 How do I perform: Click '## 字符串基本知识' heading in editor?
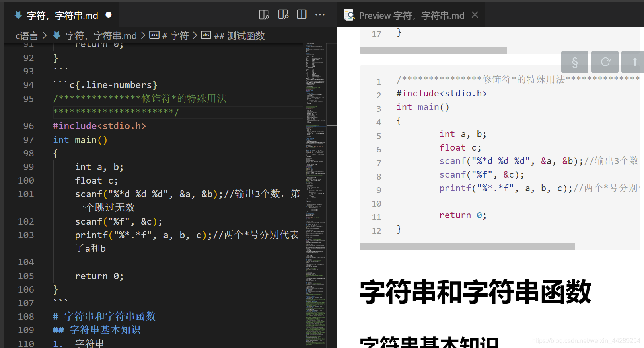coord(97,330)
